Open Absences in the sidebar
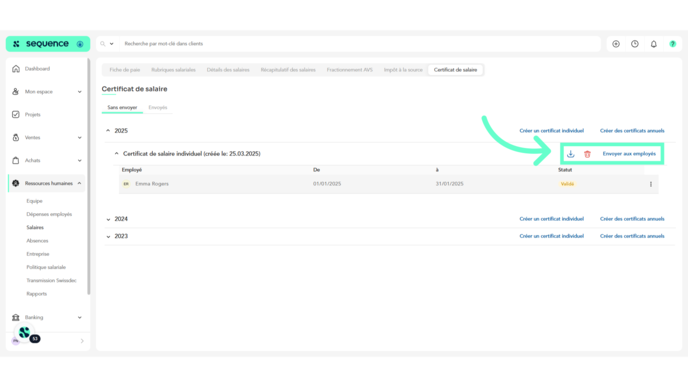Screen dimensions: 688x387 (37, 241)
